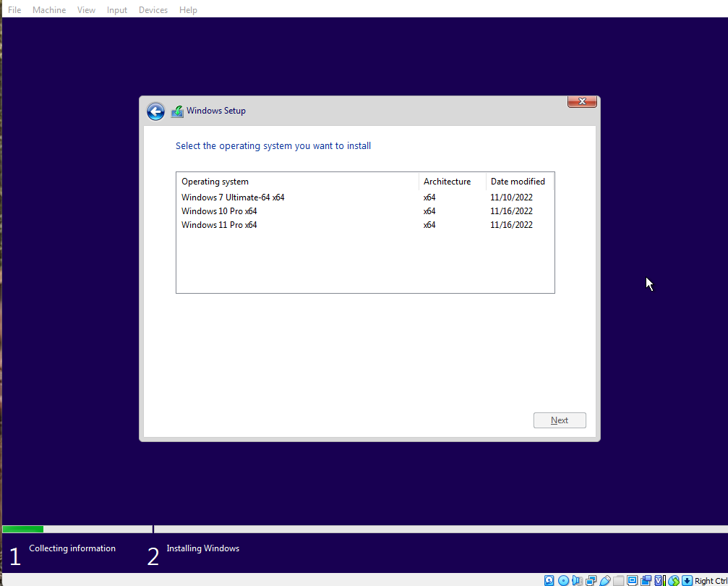The image size is (728, 586).
Task: Open the Input menu
Action: [x=116, y=9]
